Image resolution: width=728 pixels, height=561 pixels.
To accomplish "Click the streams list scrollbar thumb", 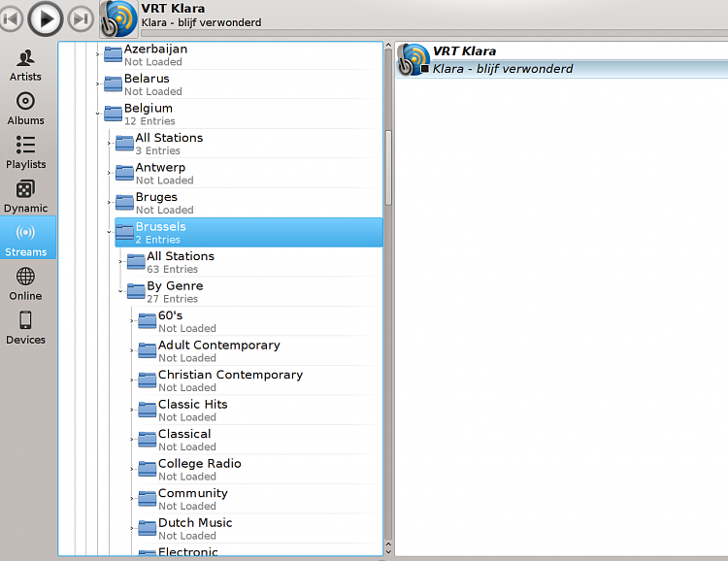I will tap(388, 168).
